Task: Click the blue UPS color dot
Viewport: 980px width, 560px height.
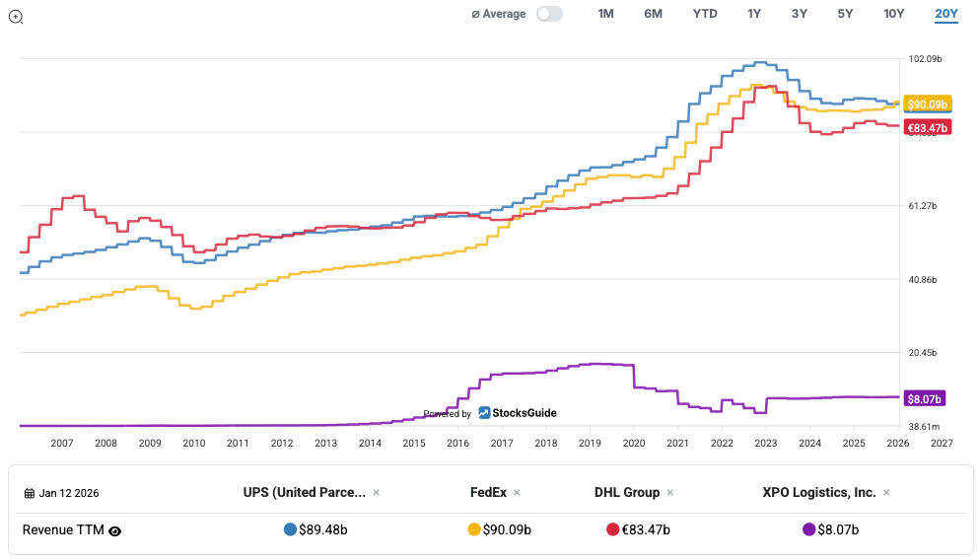Action: [290, 529]
